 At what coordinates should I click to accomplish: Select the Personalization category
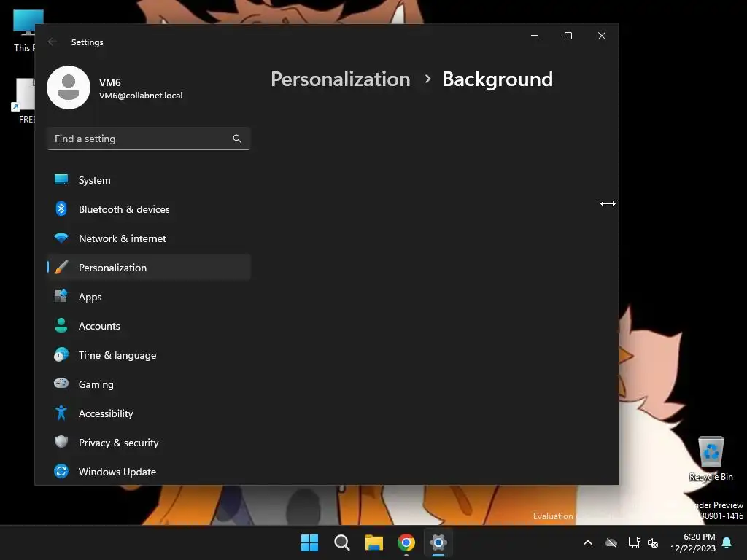pos(149,268)
